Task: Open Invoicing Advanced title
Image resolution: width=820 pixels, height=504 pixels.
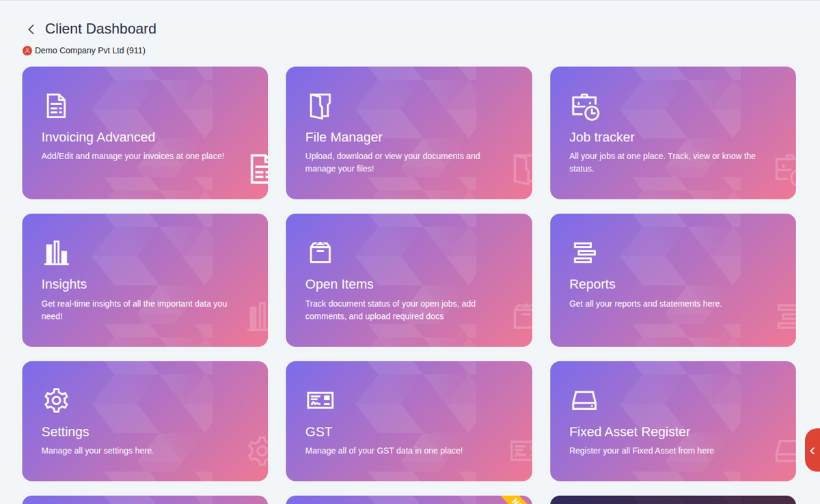Action: point(98,137)
